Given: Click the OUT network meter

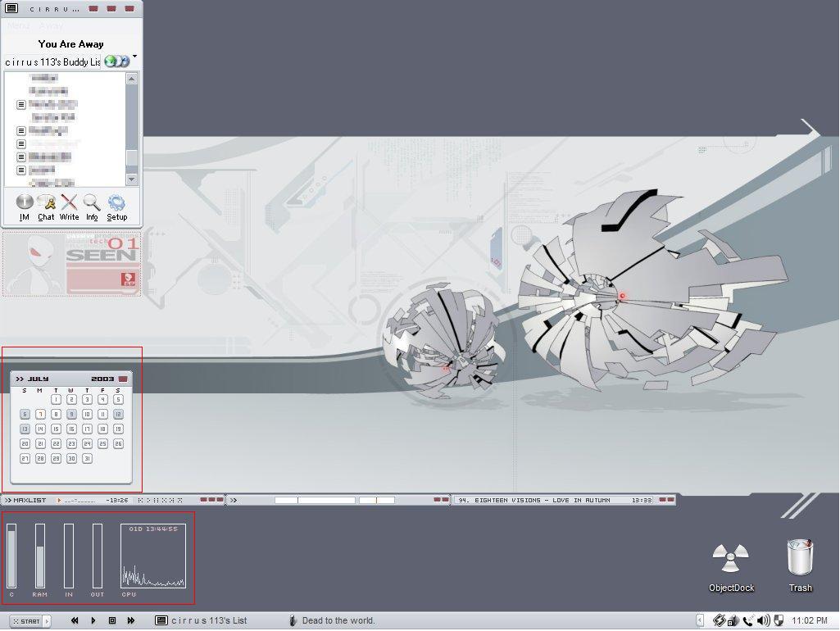Looking at the screenshot, I should pyautogui.click(x=98, y=556).
